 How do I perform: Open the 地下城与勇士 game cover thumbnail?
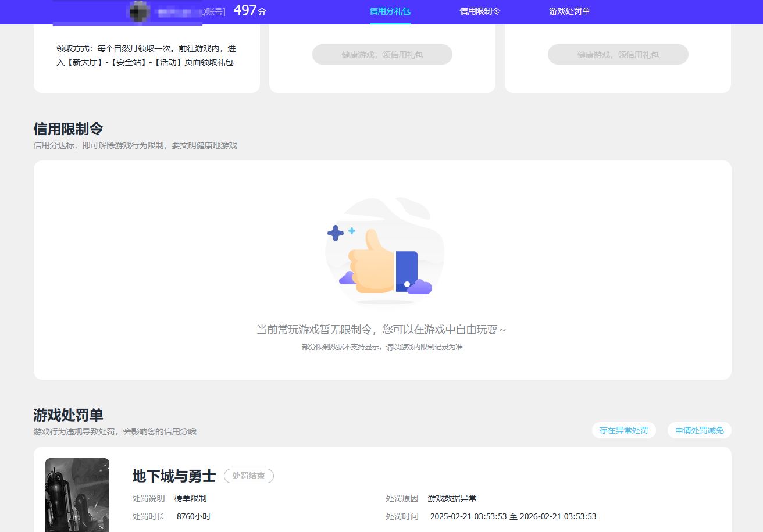[77, 495]
